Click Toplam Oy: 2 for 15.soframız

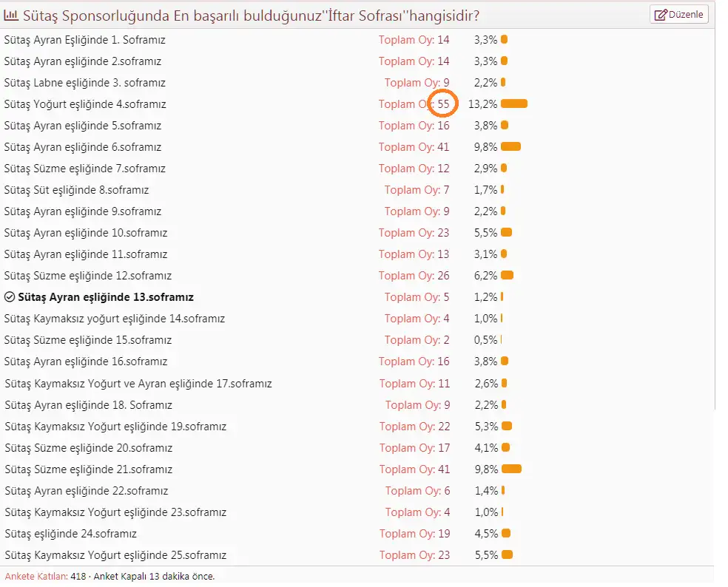[417, 340]
